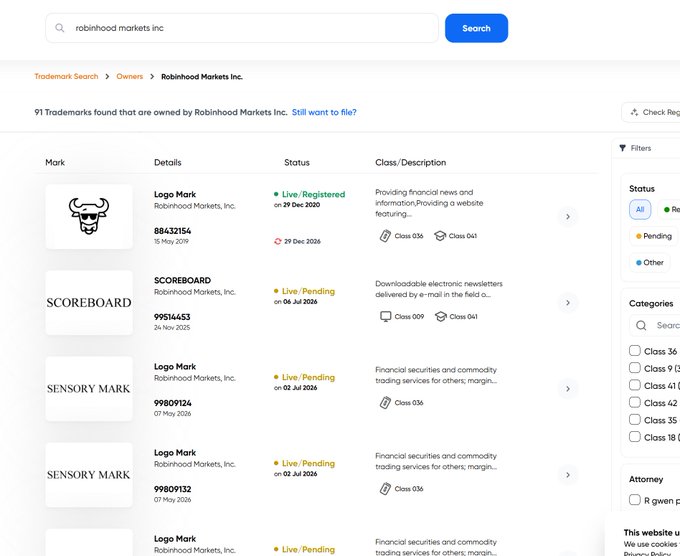The width and height of the screenshot is (680, 556).
Task: Focus the trademark search input field
Action: coord(242,28)
